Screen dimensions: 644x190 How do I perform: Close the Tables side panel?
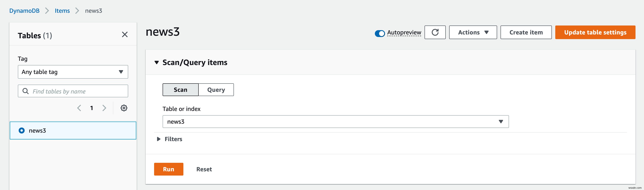click(125, 35)
